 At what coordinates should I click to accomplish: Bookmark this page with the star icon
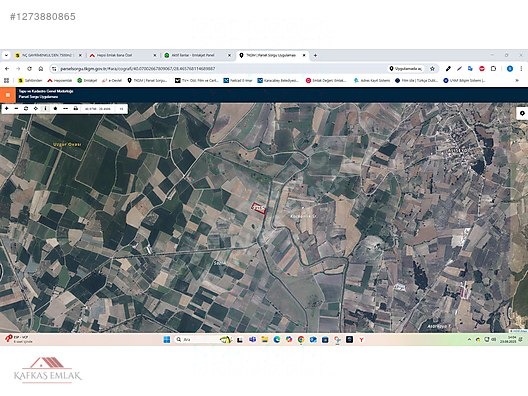point(432,69)
